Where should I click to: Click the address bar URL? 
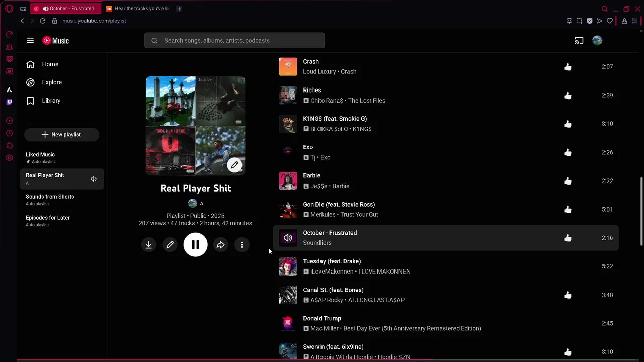pyautogui.click(x=94, y=21)
